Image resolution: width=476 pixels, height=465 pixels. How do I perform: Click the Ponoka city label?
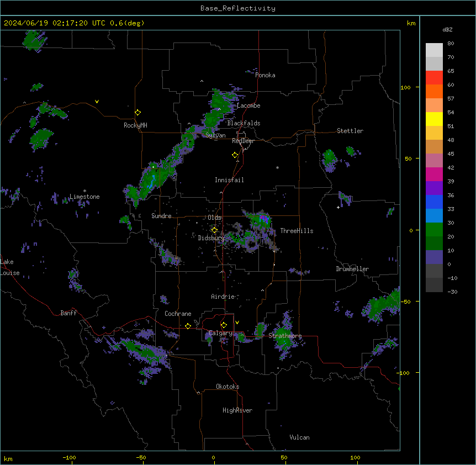click(265, 75)
